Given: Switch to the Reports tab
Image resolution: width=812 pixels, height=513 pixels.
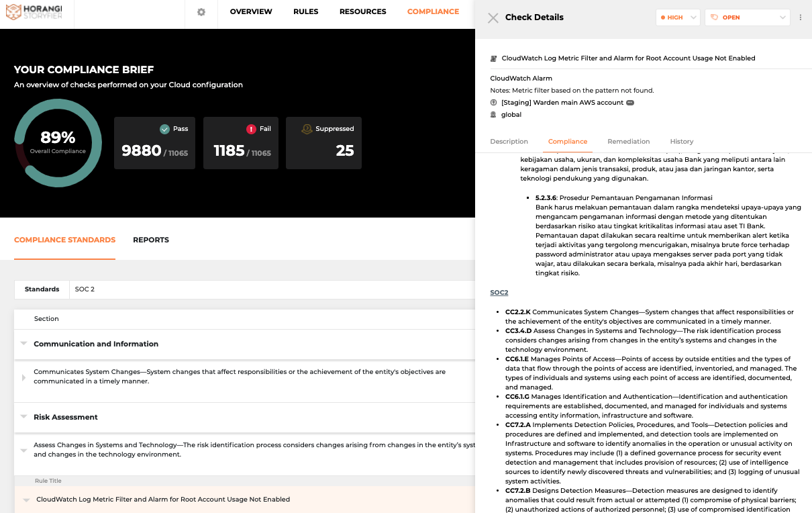Looking at the screenshot, I should point(151,240).
